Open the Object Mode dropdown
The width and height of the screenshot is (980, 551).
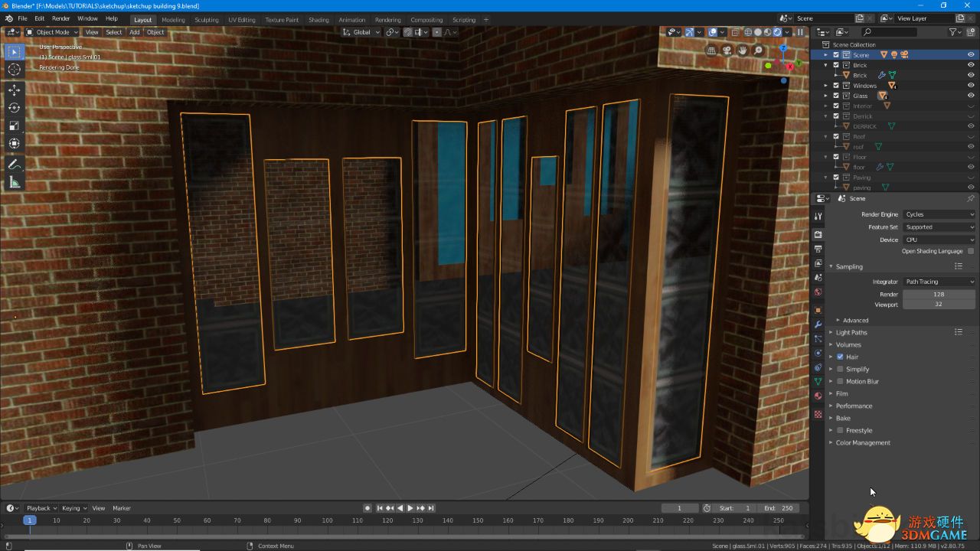tap(52, 32)
